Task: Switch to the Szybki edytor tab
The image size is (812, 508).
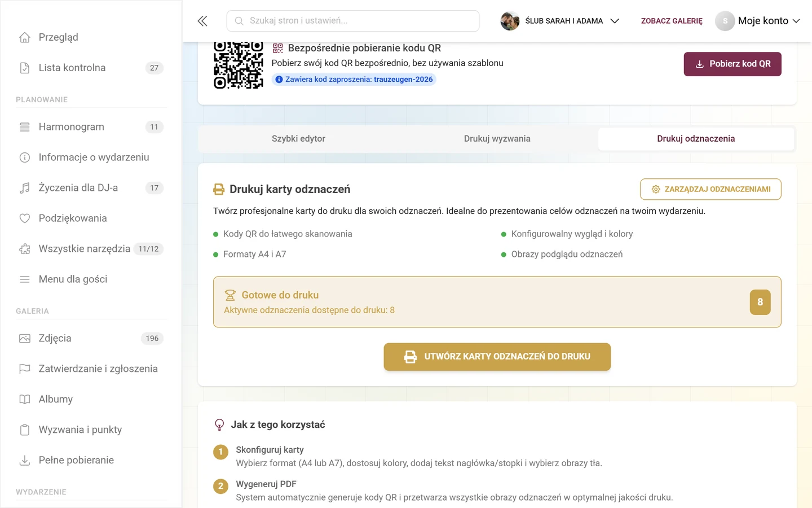Action: (x=298, y=139)
